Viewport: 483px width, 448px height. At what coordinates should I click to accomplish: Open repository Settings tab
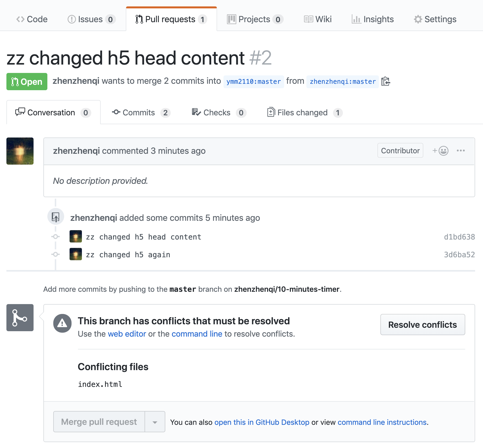pos(435,19)
